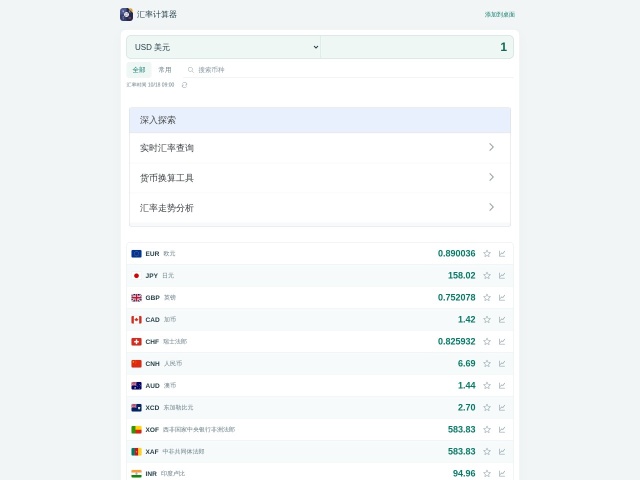The width and height of the screenshot is (640, 480).
Task: Click the CNH China flag icon
Action: coord(136,364)
